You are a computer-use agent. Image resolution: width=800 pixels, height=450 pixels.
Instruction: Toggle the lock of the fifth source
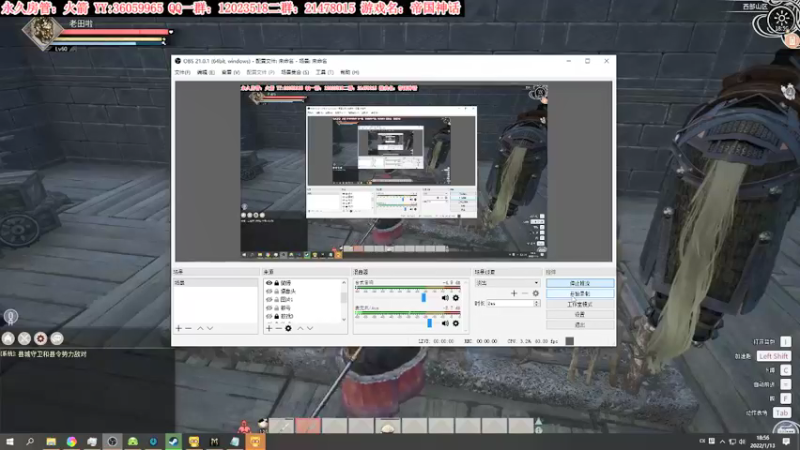[277, 316]
